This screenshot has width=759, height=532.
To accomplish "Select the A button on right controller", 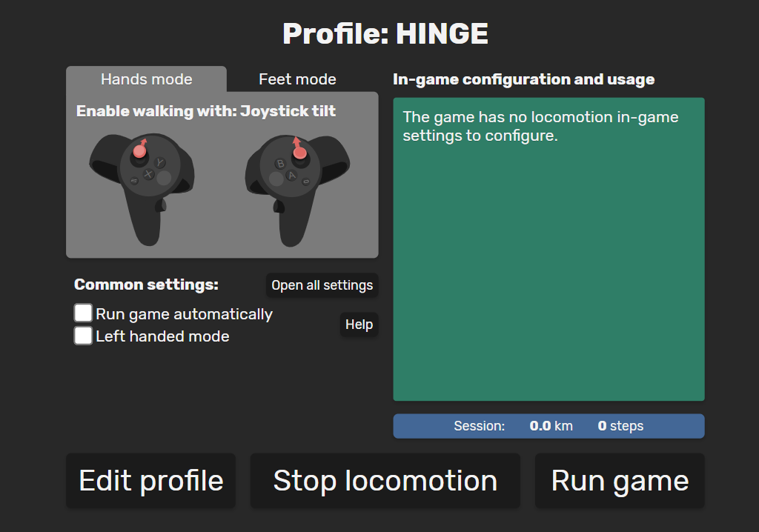I will click(x=291, y=176).
